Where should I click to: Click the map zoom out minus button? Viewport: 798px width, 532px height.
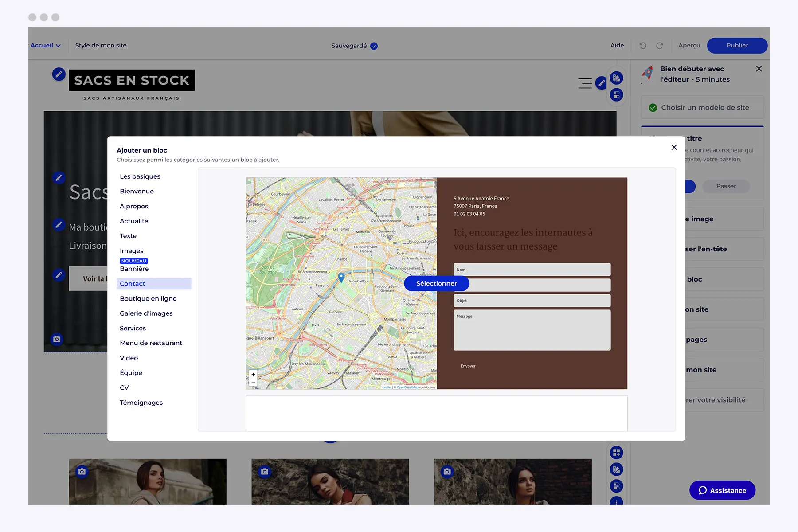253,382
